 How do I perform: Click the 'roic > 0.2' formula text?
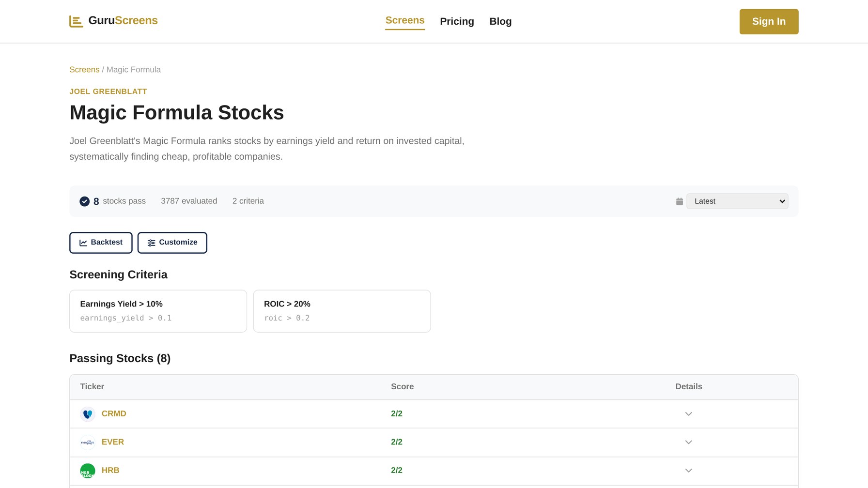(287, 318)
